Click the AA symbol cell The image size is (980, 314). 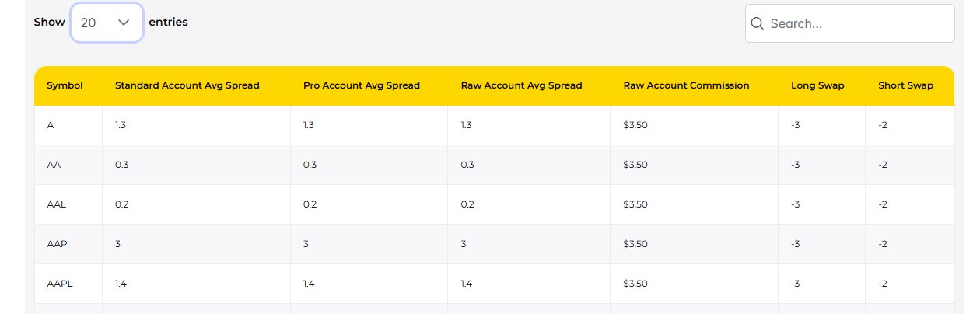(54, 165)
